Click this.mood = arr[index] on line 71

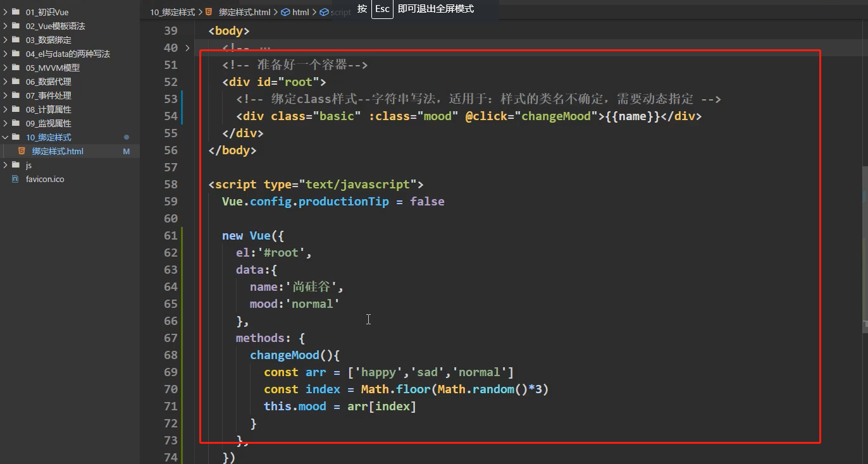(340, 406)
